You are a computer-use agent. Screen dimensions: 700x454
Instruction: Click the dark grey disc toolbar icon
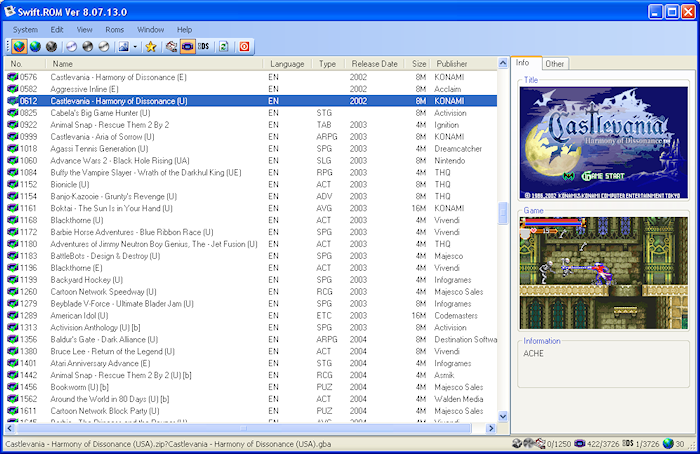pyautogui.click(x=88, y=46)
